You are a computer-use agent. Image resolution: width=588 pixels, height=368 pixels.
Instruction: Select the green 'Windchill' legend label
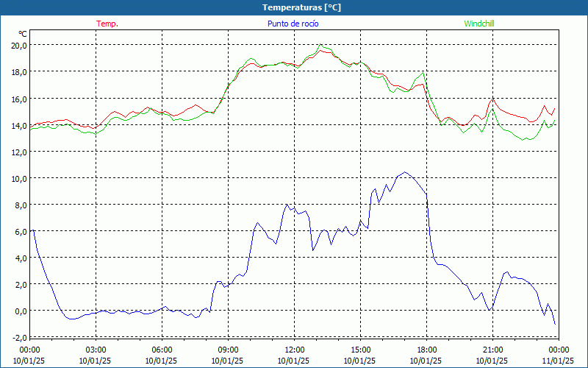click(479, 24)
